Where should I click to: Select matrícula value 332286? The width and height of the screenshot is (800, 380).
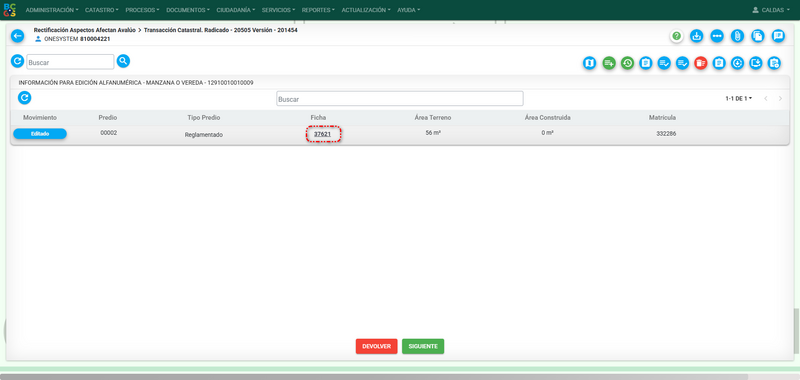coord(666,134)
